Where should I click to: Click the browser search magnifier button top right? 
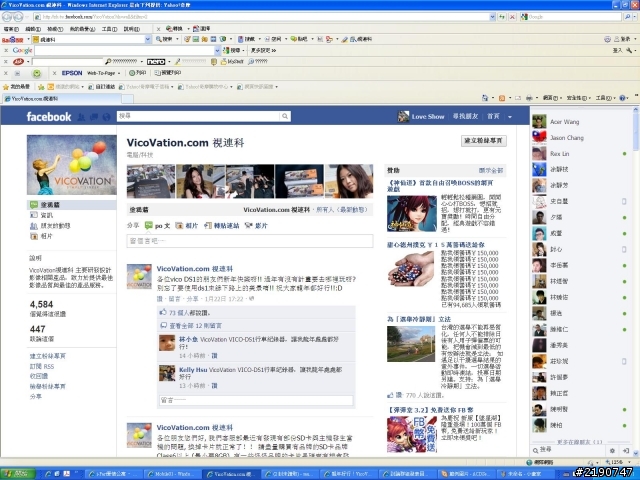pyautogui.click(x=628, y=17)
